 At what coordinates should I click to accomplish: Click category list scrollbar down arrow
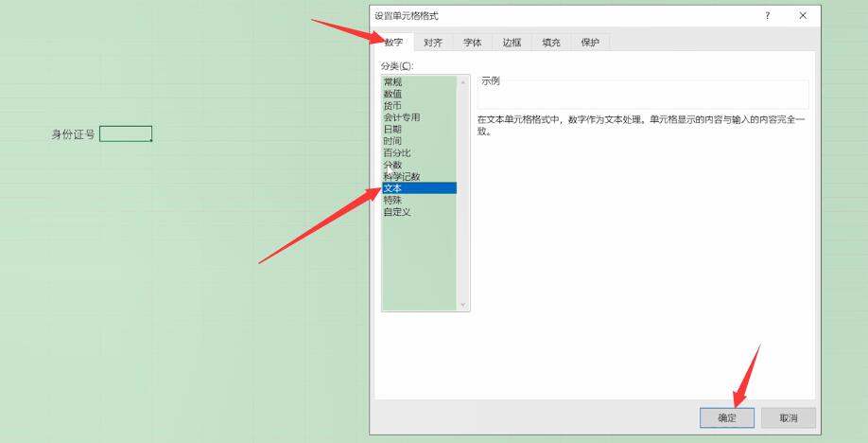pos(463,305)
